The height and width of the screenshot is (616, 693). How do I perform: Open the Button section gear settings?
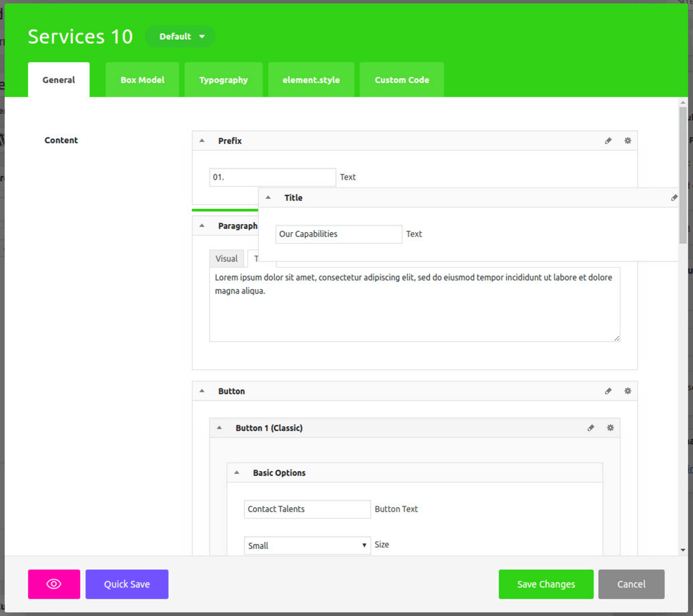point(628,391)
